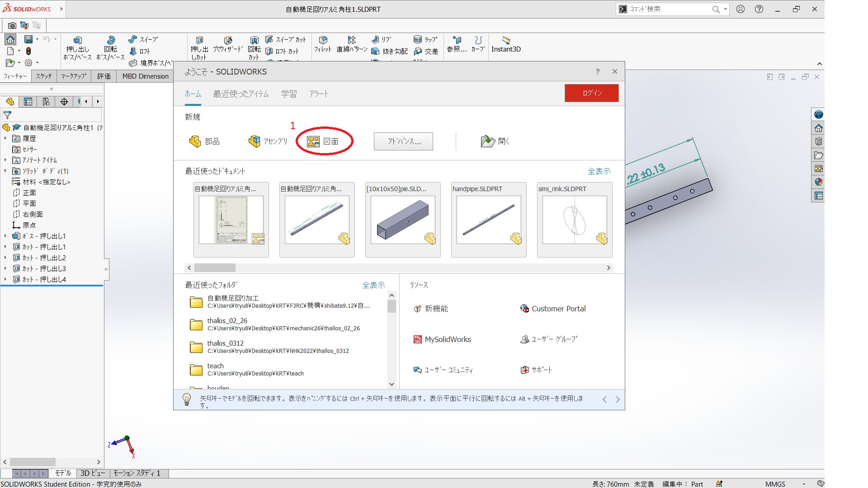Open the 学習 tab in welcome dialog
Screen dimensions: 868x488
(289, 94)
